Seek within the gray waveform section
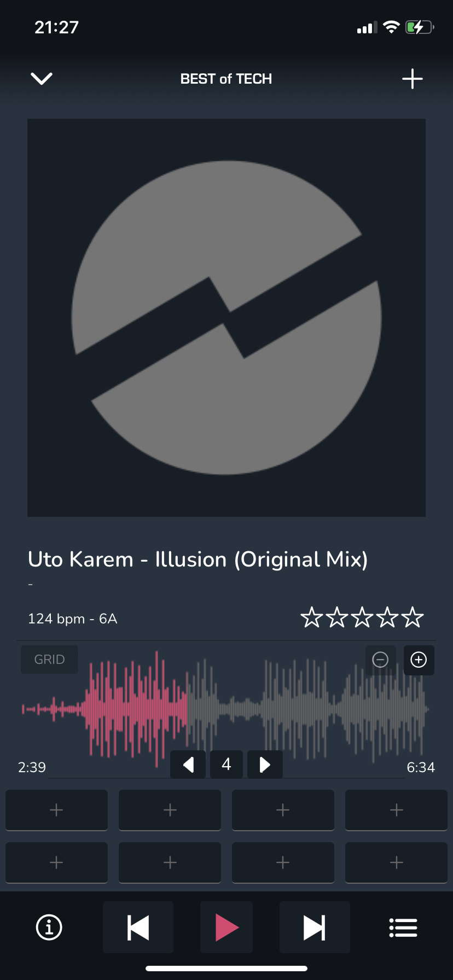This screenshot has width=453, height=980. (307, 709)
